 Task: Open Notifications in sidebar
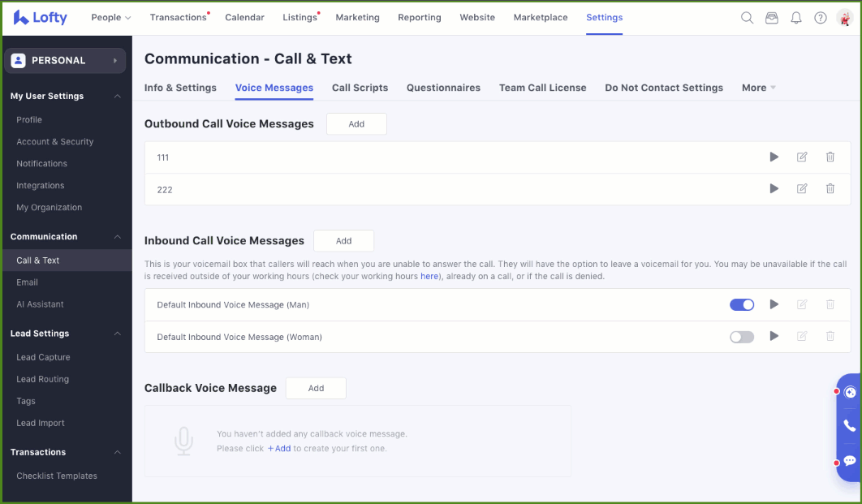(x=41, y=164)
